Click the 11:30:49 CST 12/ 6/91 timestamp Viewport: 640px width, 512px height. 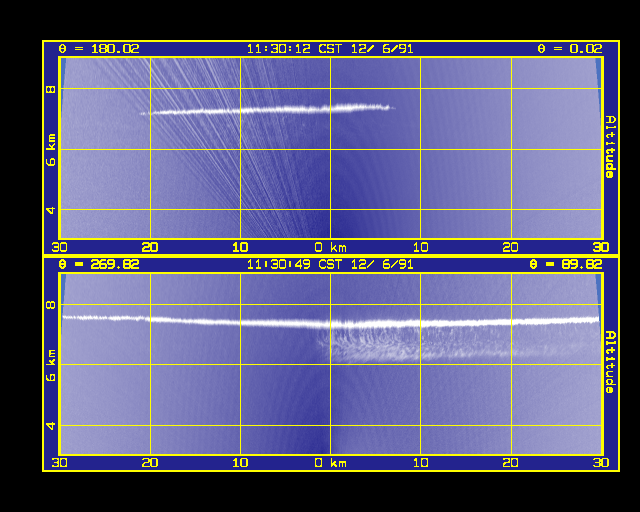pyautogui.click(x=330, y=264)
